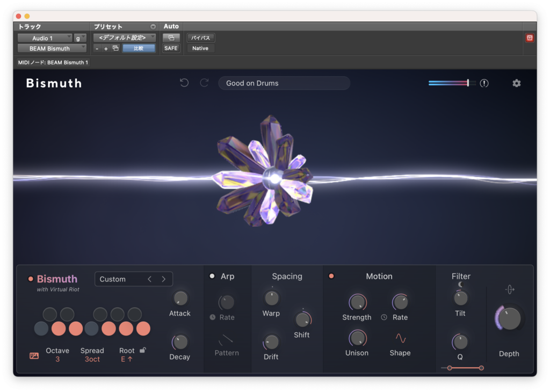Viewport: 550px width, 392px height.
Task: Click the Filter Q knob
Action: coord(460,342)
